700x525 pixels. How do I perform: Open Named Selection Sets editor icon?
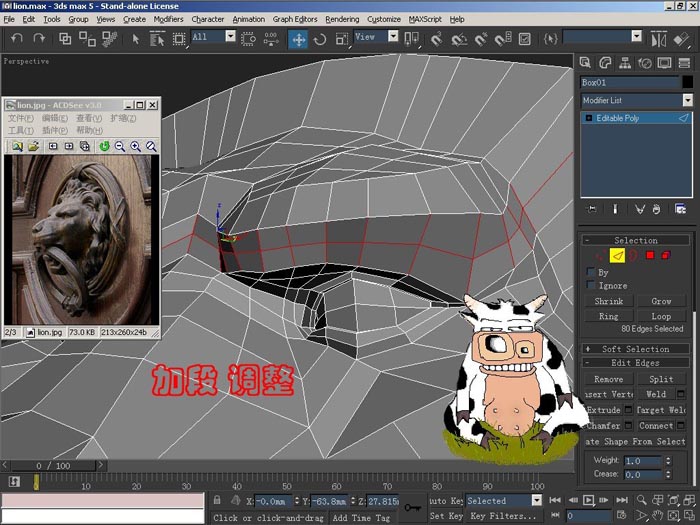[x=550, y=39]
